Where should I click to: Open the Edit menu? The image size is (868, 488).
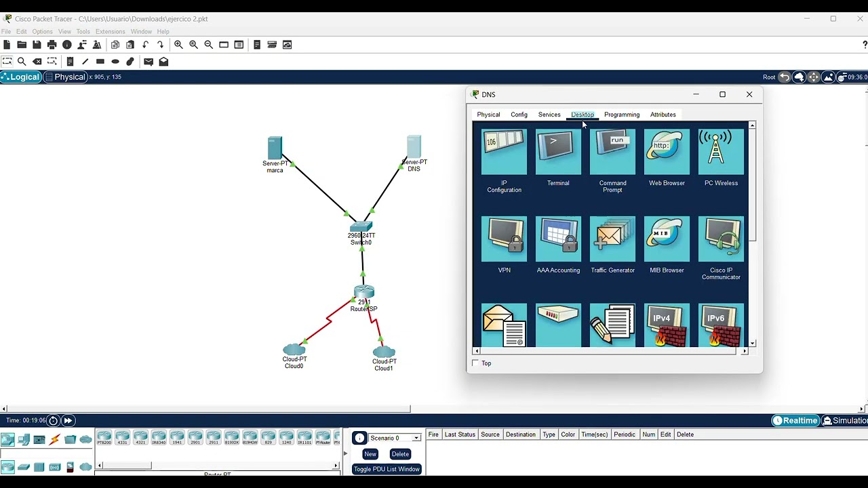point(22,32)
